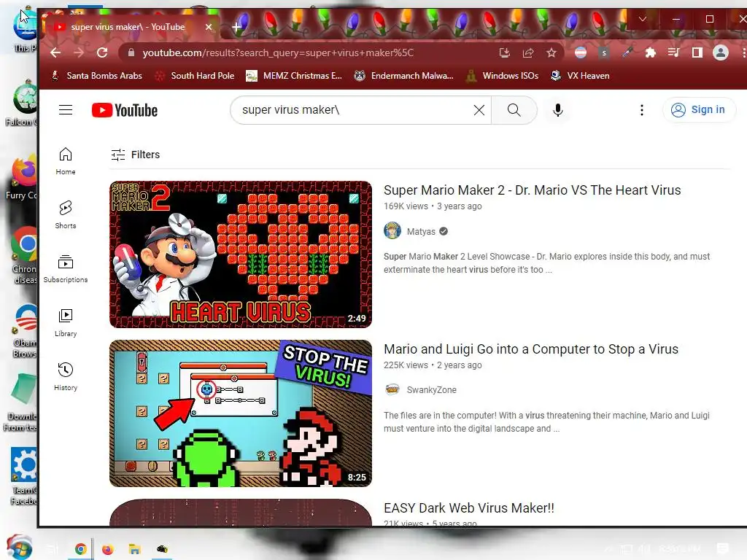This screenshot has width=747, height=560.
Task: Click the browser forward arrow
Action: pos(79,52)
